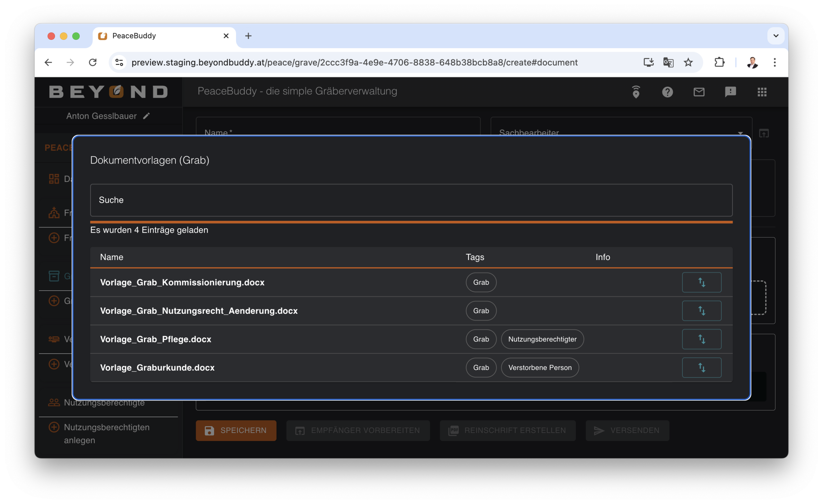Click the location signal icon in header

click(636, 92)
